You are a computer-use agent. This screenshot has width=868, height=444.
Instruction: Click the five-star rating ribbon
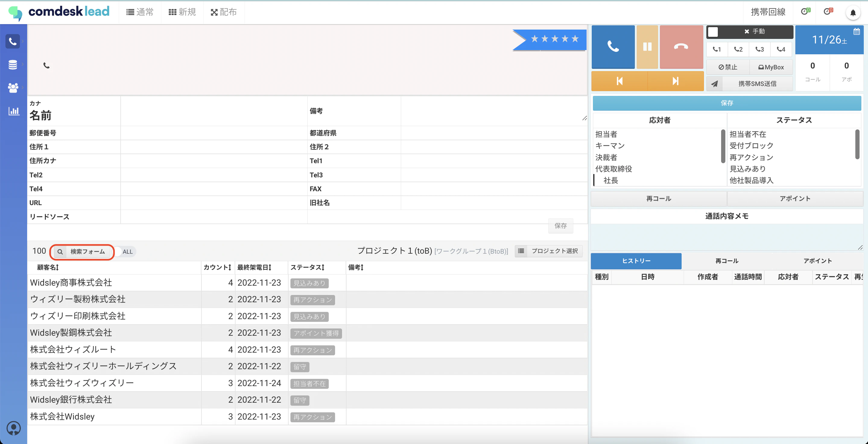pos(550,40)
